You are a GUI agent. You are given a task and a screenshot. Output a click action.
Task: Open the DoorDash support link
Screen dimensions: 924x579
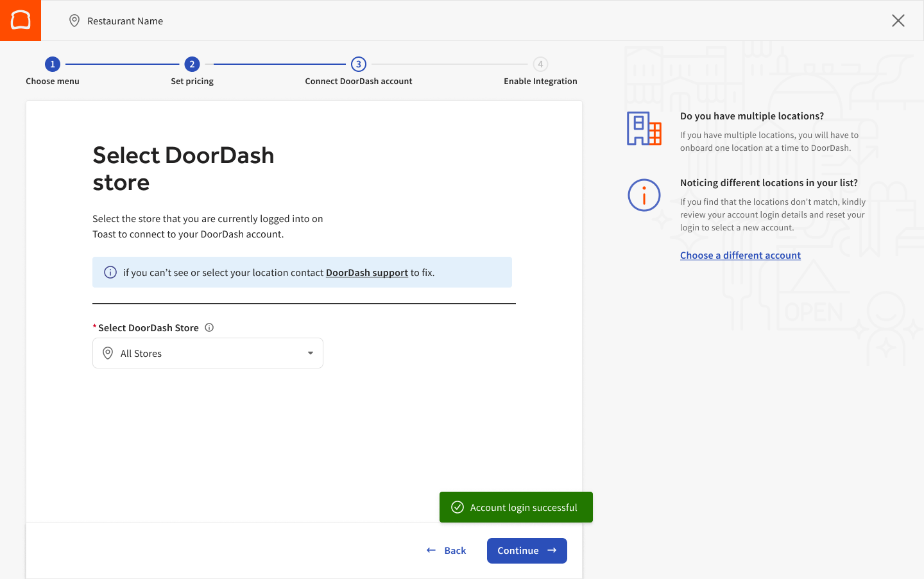pyautogui.click(x=366, y=272)
